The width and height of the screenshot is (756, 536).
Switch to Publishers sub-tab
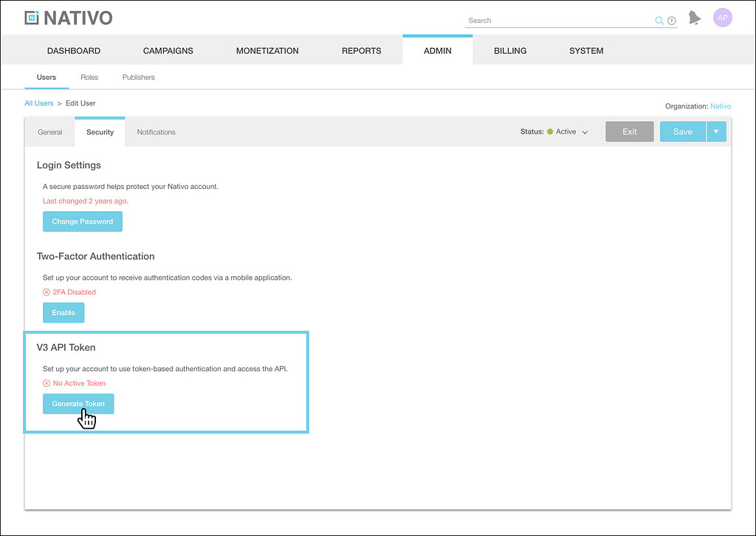coord(138,77)
